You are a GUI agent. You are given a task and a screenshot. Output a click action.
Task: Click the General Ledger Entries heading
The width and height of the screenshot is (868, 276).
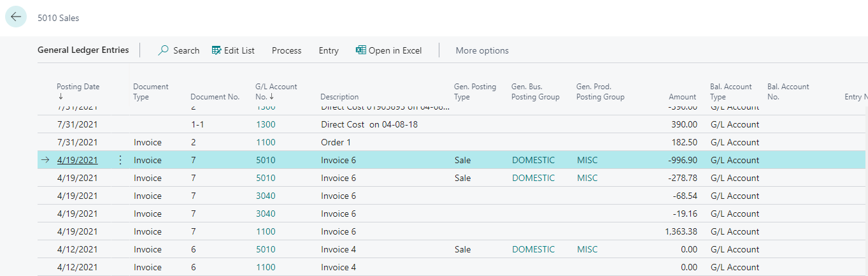(x=83, y=50)
